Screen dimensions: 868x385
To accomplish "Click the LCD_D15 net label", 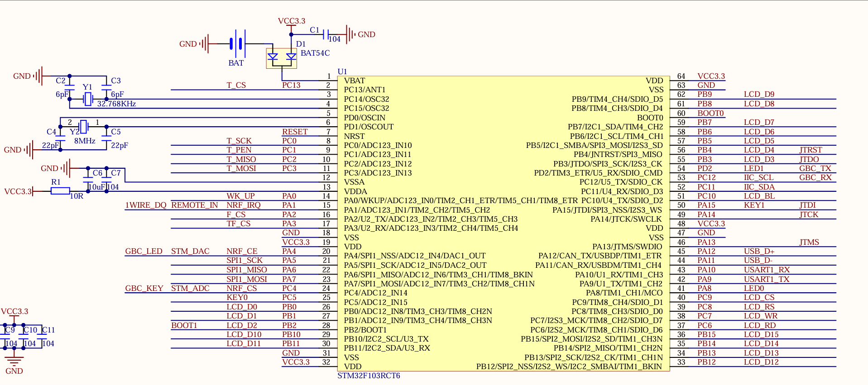I will click(762, 334).
